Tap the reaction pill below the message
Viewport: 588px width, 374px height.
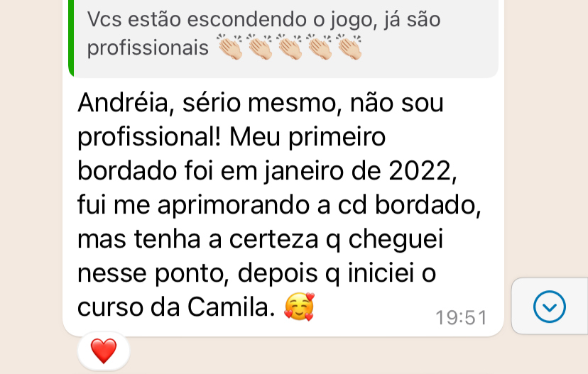point(104,351)
